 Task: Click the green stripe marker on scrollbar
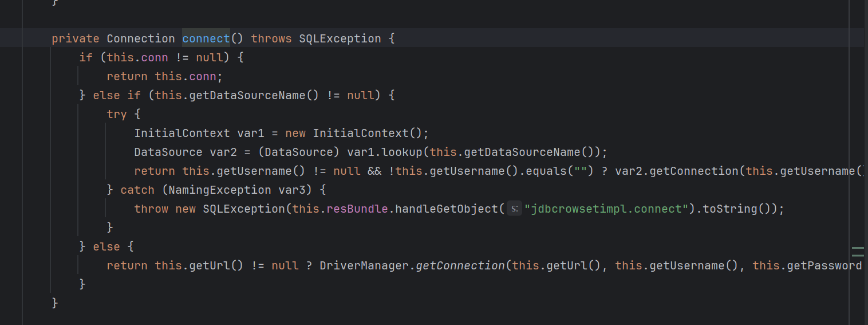pos(857,251)
